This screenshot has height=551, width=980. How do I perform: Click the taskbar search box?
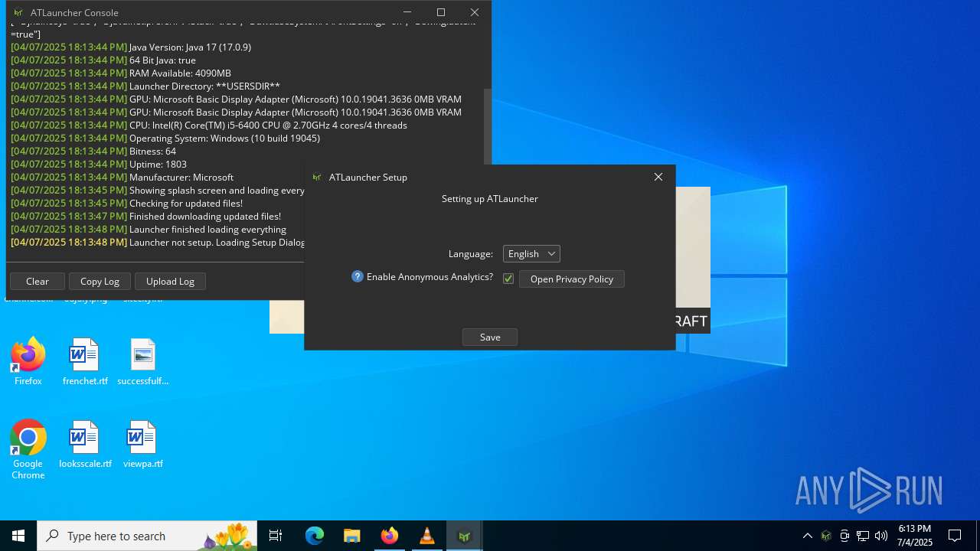[x=149, y=536]
